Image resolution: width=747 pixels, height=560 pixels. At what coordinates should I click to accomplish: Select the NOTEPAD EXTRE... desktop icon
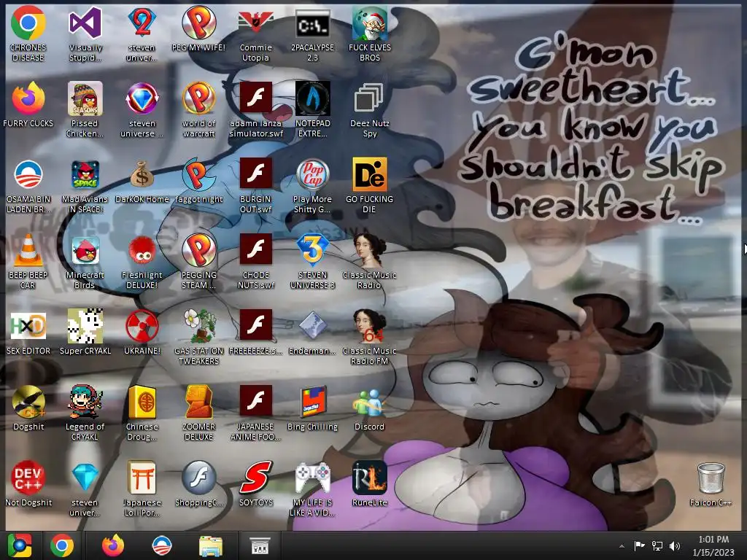tap(312, 98)
